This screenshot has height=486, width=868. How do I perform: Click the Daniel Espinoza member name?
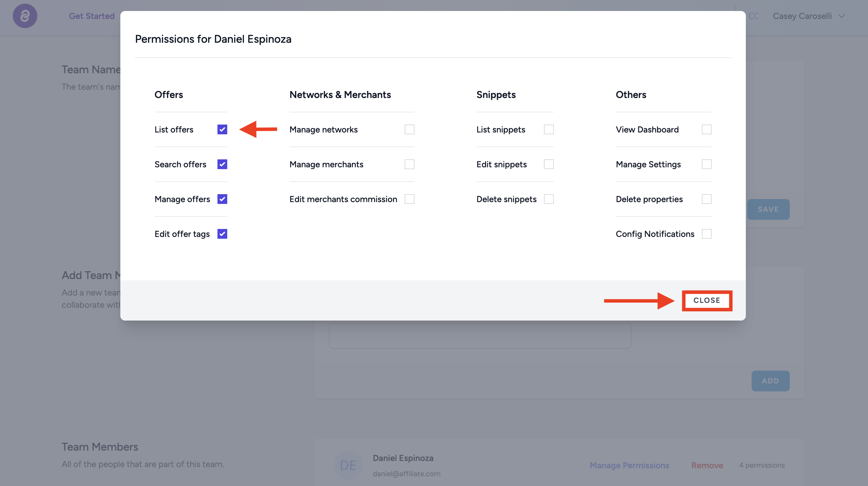click(403, 458)
